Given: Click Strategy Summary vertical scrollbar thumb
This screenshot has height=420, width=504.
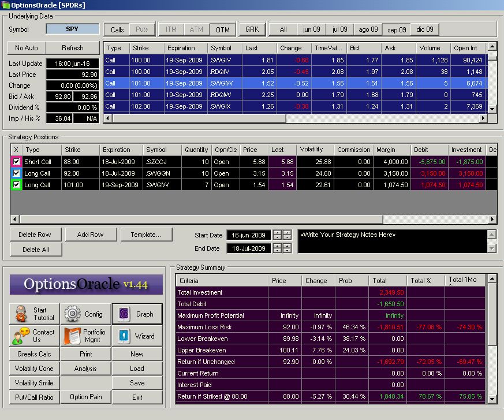Looking at the screenshot, I should [x=492, y=314].
